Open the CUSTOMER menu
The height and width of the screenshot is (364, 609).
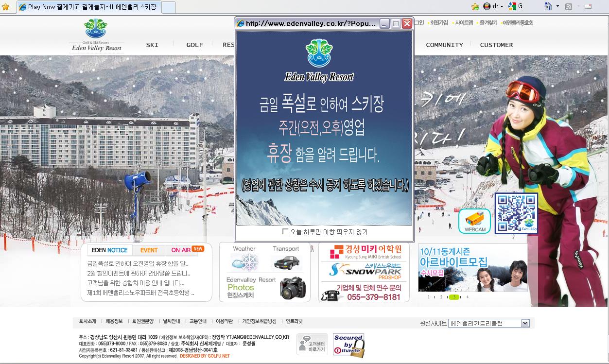click(x=496, y=45)
